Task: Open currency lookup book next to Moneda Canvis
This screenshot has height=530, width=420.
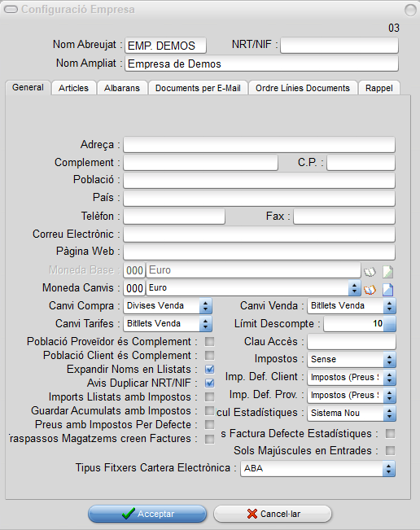Action: click(370, 290)
